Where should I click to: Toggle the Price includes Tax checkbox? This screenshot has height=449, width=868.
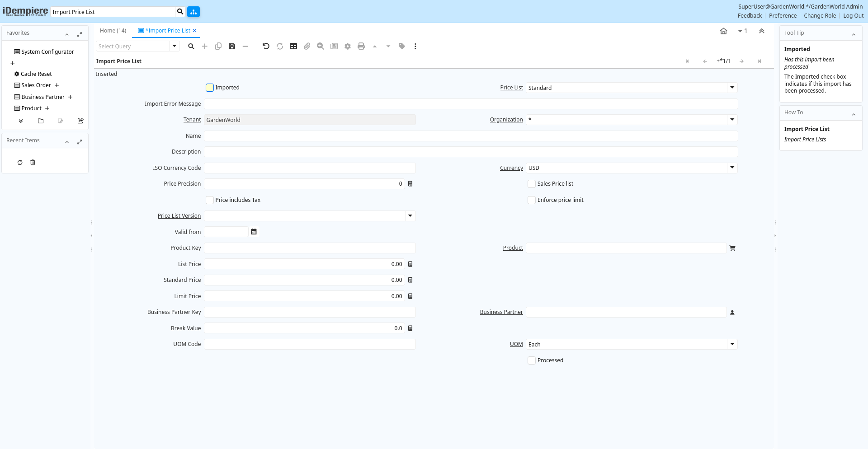coord(210,200)
